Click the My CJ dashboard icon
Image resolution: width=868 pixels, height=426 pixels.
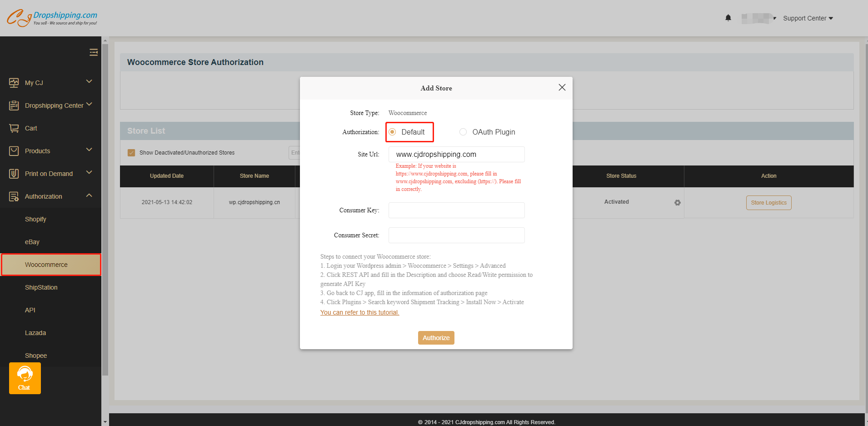14,83
